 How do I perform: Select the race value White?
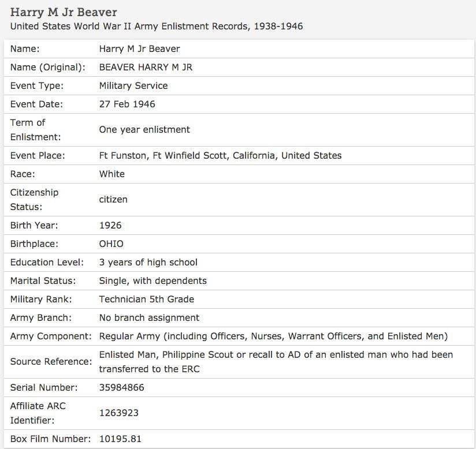[x=112, y=174]
